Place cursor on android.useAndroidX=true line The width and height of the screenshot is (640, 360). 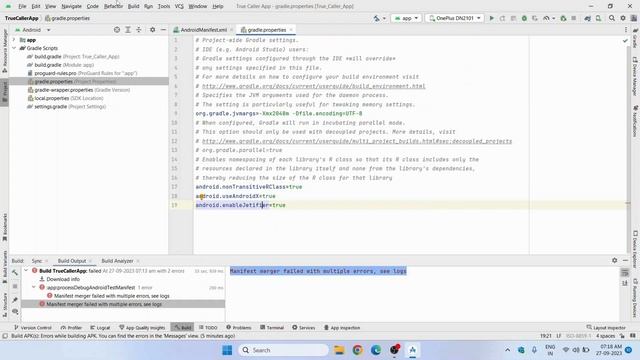point(235,196)
